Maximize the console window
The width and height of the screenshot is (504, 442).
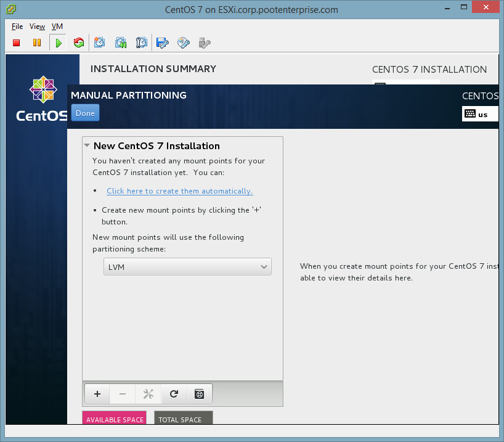click(x=464, y=7)
